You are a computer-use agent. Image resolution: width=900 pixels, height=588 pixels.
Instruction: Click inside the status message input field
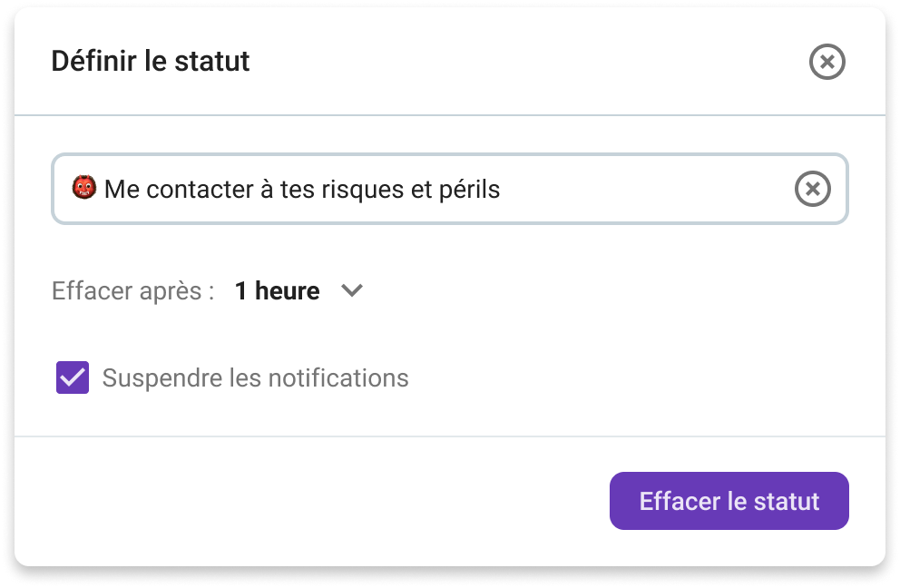click(408, 189)
